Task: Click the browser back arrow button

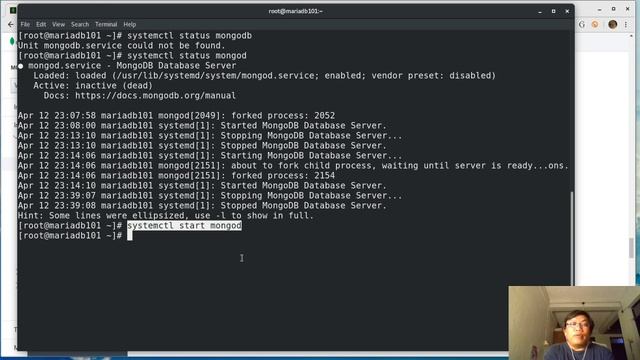Action: click(x=11, y=24)
